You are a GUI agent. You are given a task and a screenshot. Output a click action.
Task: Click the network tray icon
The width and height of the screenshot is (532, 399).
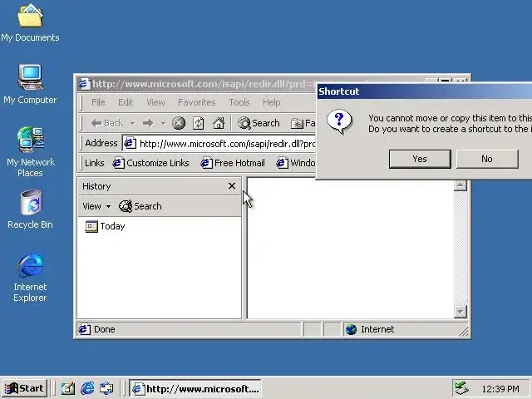(x=461, y=388)
